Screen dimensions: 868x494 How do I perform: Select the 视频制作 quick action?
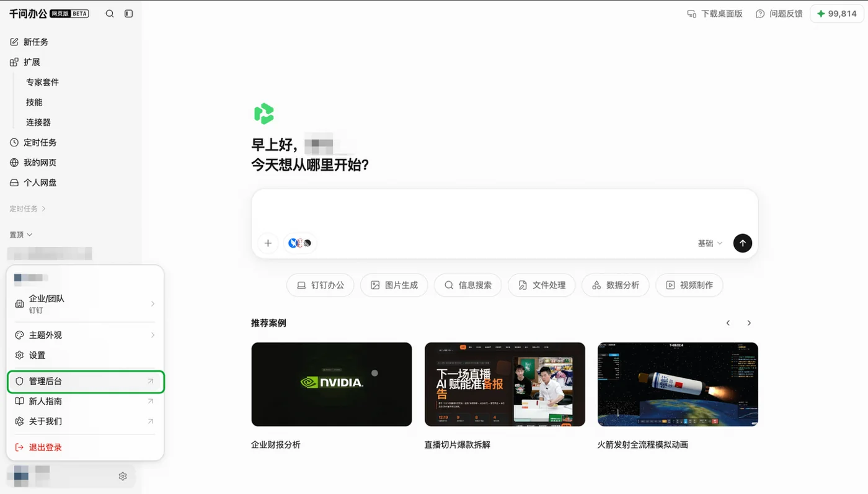689,285
